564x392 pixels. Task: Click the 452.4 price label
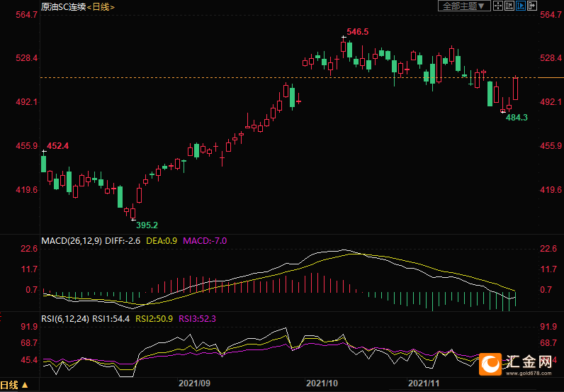click(x=57, y=146)
